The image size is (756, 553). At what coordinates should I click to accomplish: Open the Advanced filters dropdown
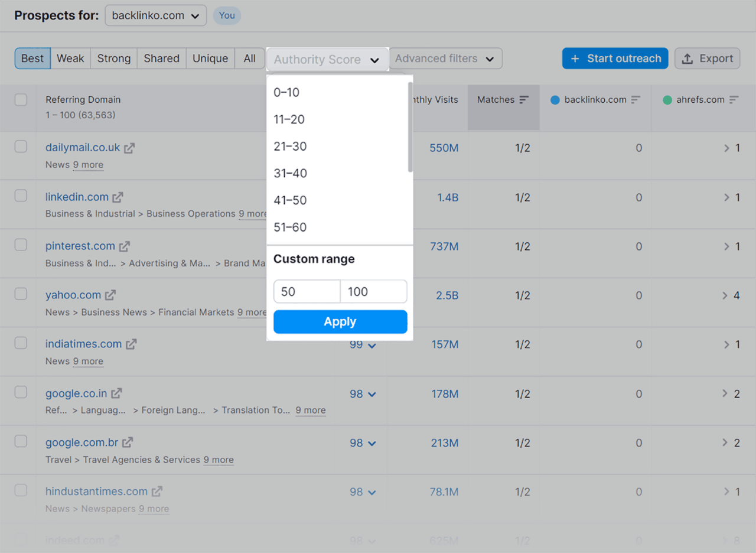point(445,58)
